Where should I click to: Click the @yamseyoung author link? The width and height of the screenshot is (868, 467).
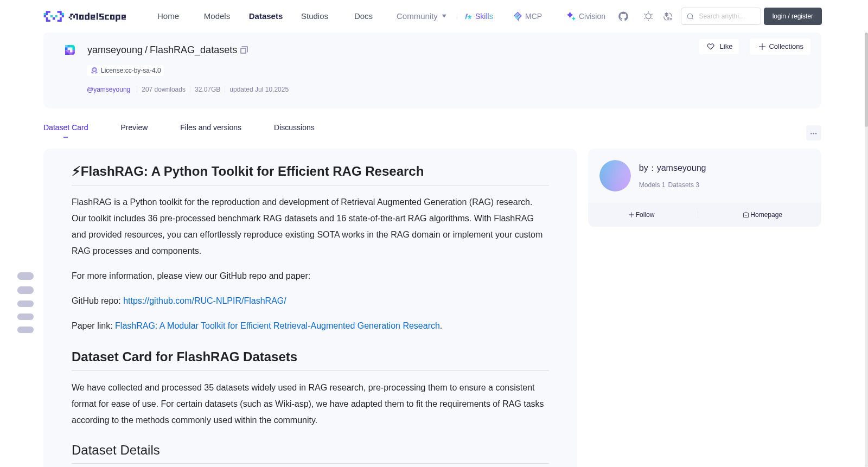[x=108, y=89]
